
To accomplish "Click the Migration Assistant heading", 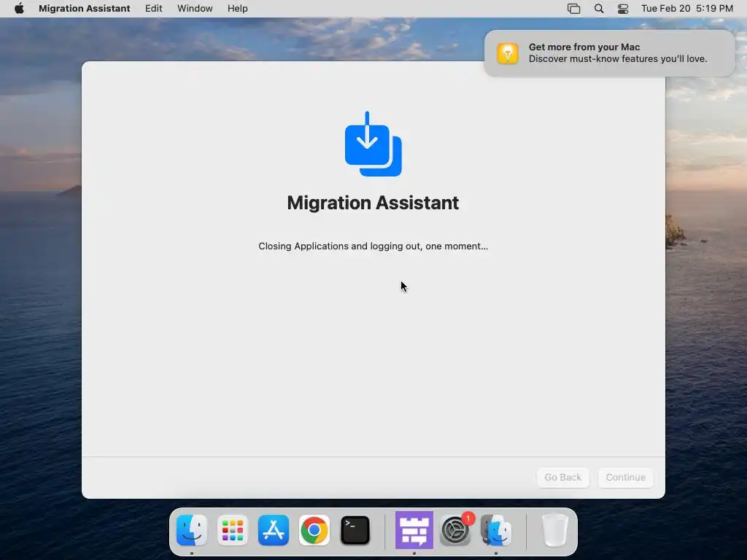I will pyautogui.click(x=373, y=203).
